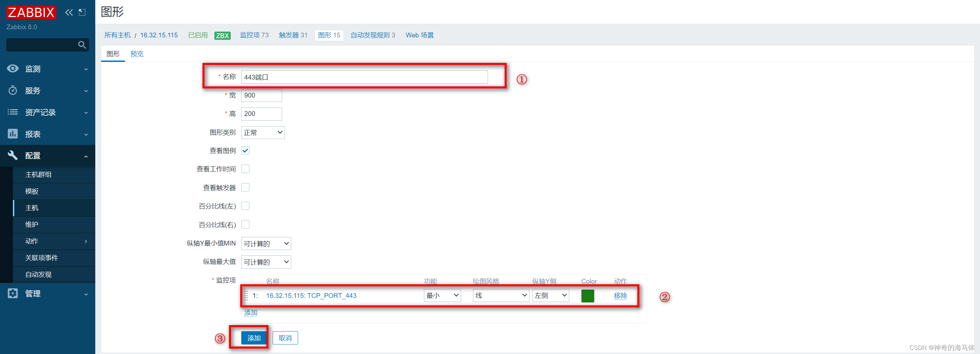Collapse the 配置 menu section
This screenshot has width=980, height=354.
[48, 155]
